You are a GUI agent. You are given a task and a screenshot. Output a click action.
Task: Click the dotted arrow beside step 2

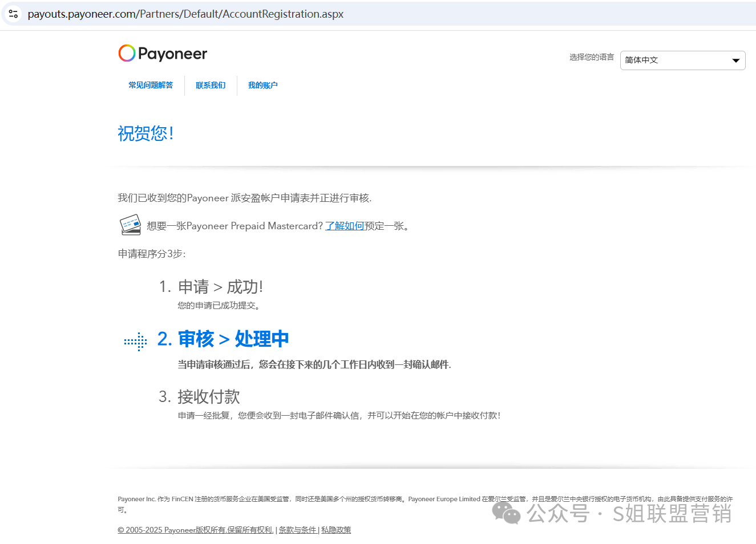(x=136, y=342)
